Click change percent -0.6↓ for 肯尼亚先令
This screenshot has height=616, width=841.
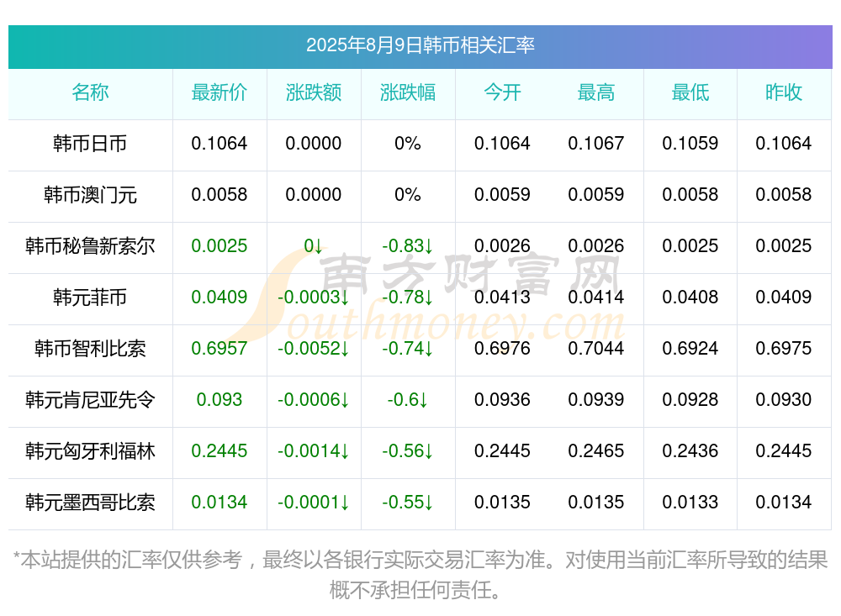[408, 400]
